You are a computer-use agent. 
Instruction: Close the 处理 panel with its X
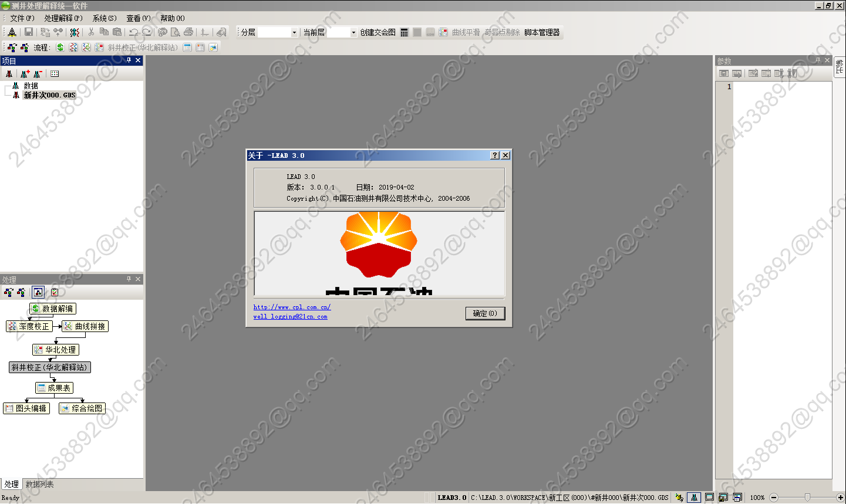[x=138, y=279]
